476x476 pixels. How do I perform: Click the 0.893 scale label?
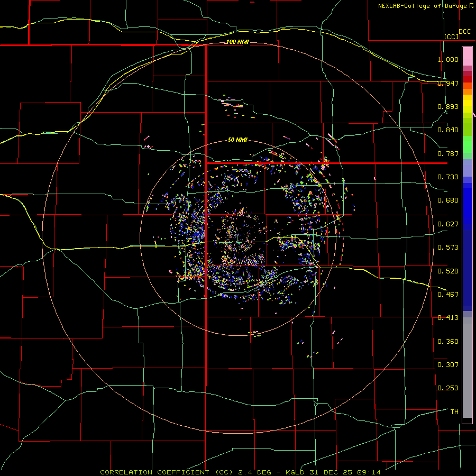click(448, 106)
